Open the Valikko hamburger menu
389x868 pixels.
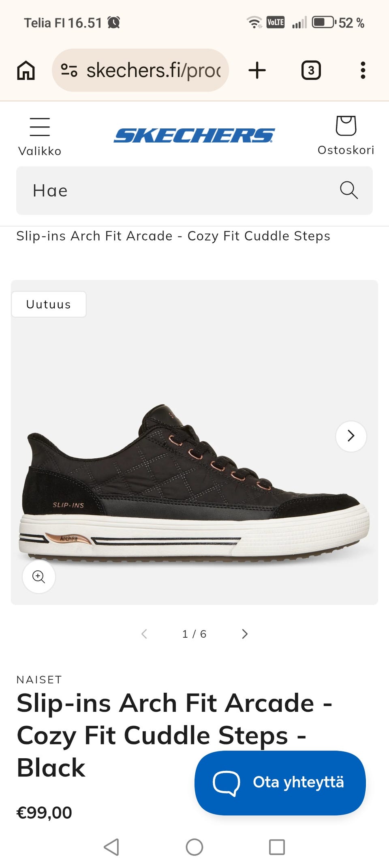(40, 137)
